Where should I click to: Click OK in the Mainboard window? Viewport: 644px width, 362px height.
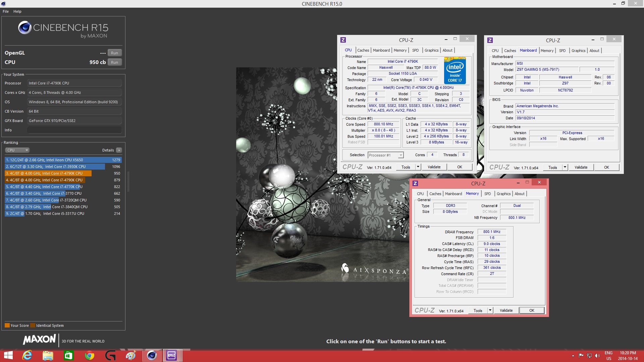(x=606, y=167)
